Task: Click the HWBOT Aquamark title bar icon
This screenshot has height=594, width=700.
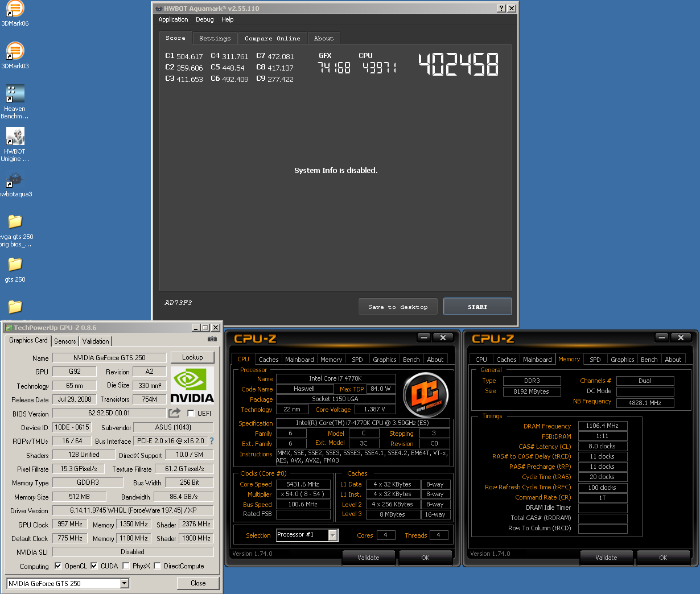Action: (159, 9)
